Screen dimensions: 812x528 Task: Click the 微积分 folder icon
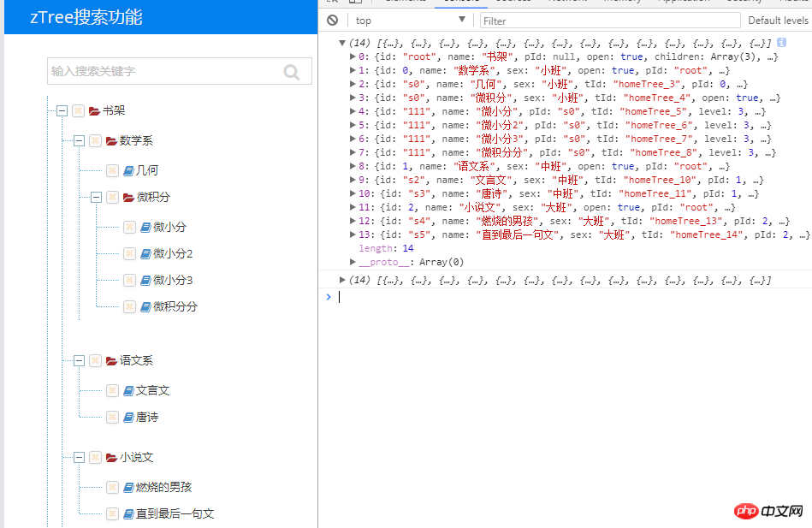tap(128, 198)
